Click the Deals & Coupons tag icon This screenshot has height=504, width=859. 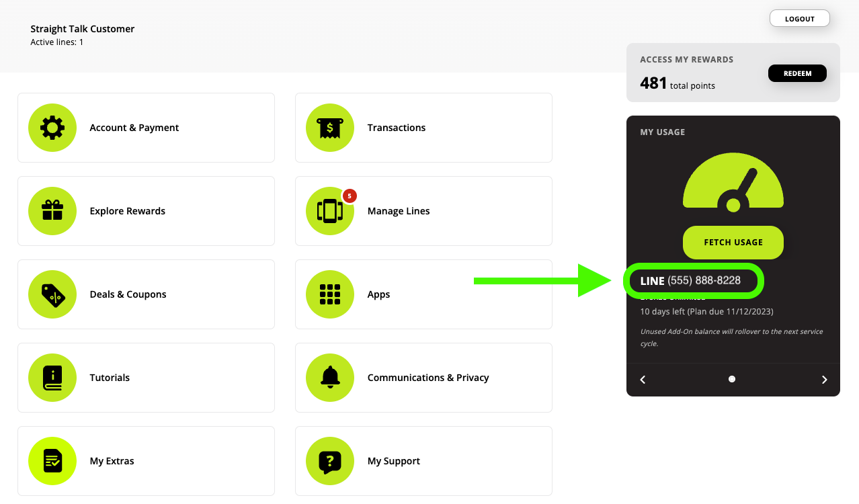[52, 294]
